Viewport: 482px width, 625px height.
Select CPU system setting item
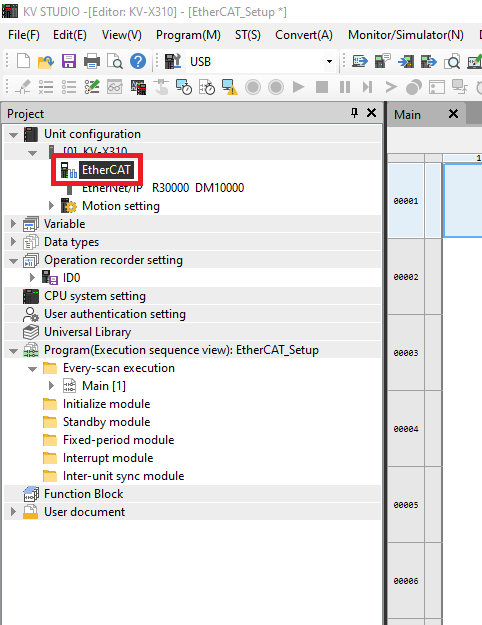[x=95, y=296]
